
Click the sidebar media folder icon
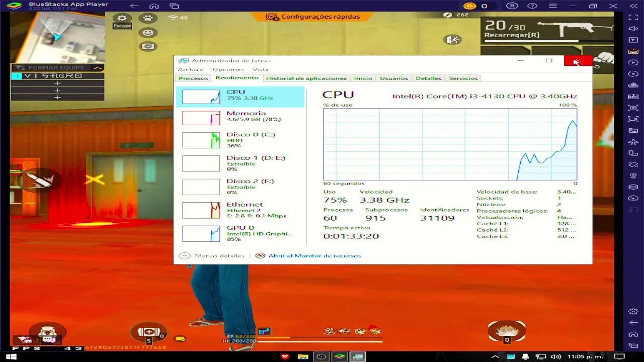click(x=633, y=131)
